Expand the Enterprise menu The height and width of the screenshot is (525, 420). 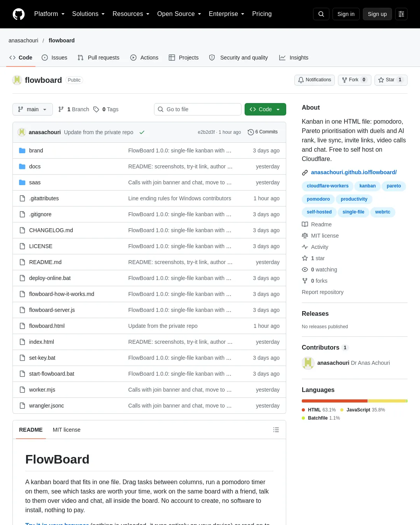click(x=227, y=14)
